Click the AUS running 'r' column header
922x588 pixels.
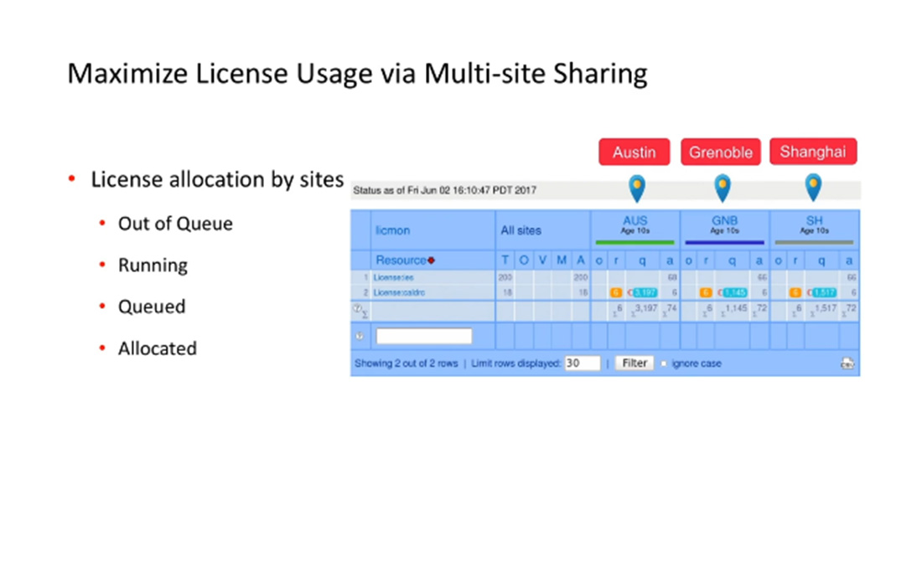(x=616, y=260)
